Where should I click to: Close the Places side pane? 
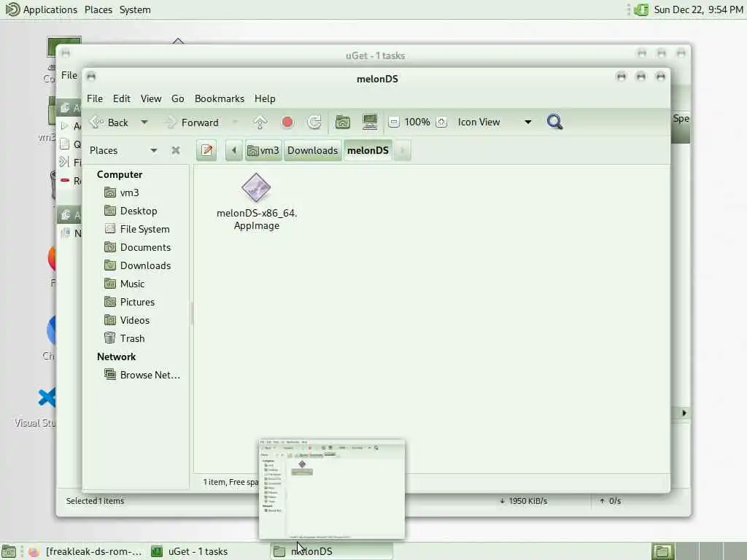[x=176, y=150]
